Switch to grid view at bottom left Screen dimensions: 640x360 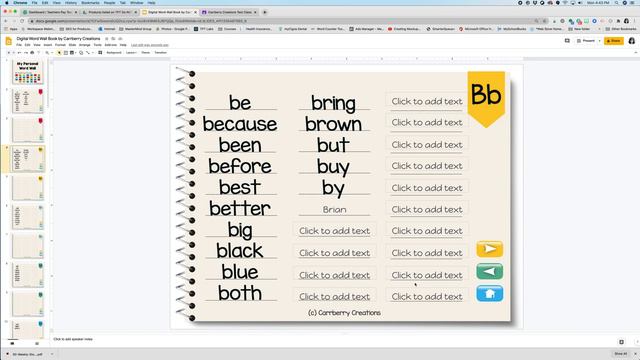pyautogui.click(x=37, y=344)
